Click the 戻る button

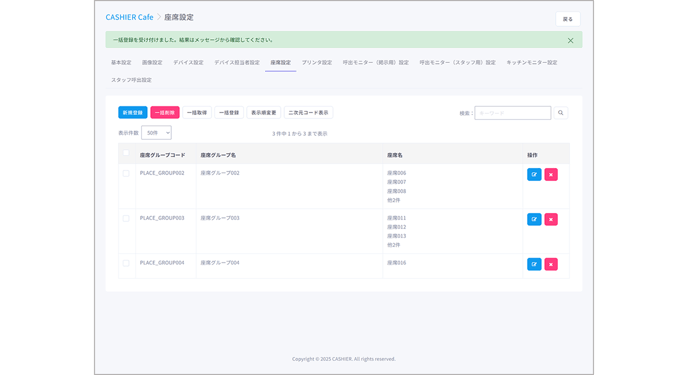(x=568, y=19)
